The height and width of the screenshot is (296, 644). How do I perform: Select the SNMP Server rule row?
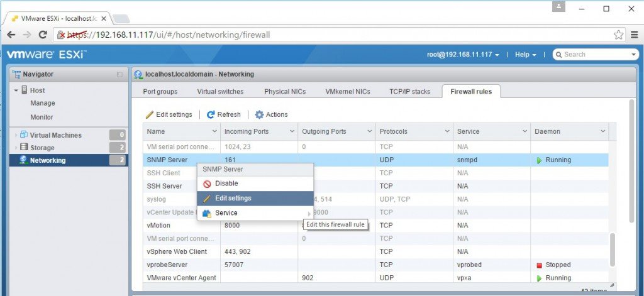[375, 160]
